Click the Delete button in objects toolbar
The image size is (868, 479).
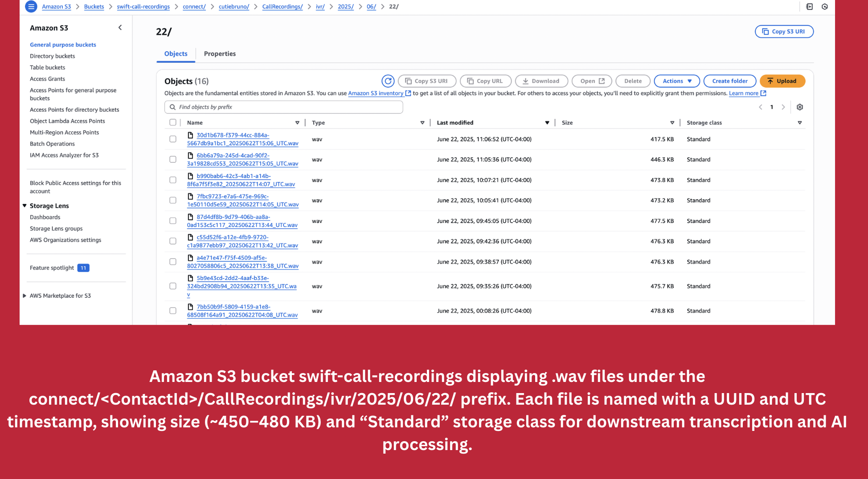633,81
